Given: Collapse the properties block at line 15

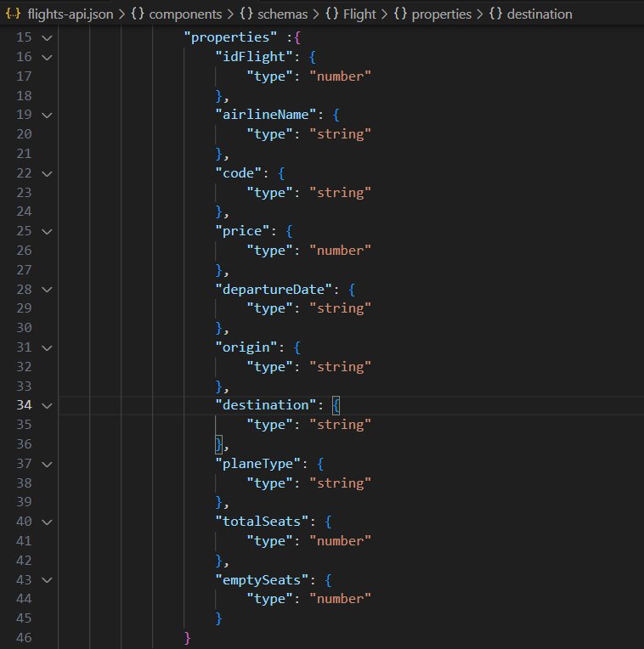Looking at the screenshot, I should point(48,38).
